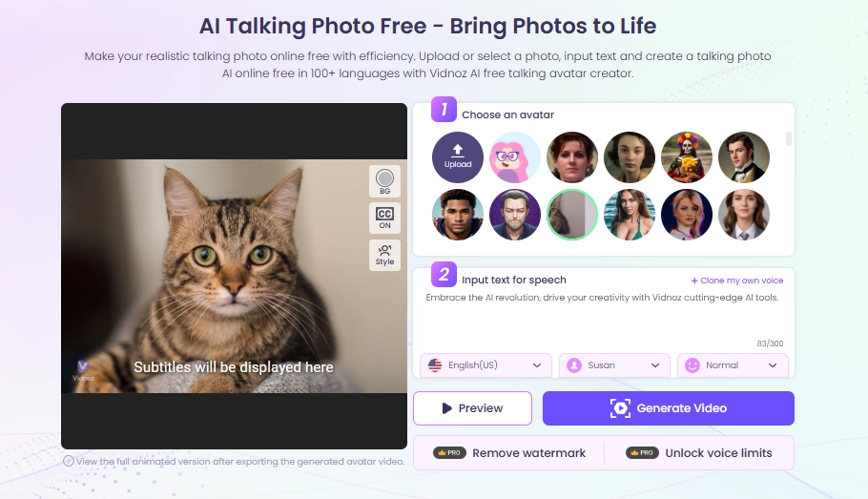Select the pink-haired cartoon avatar
Screen dimensions: 868x499
click(515, 157)
